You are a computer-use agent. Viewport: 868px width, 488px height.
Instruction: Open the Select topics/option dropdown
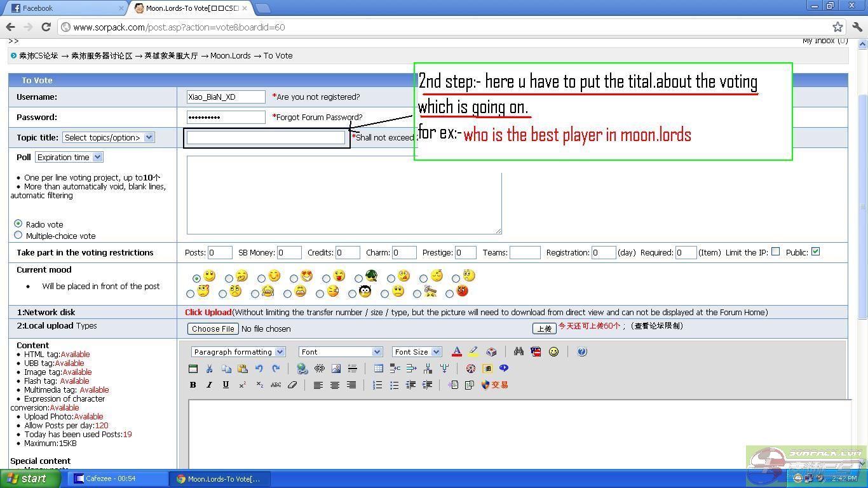(x=108, y=137)
